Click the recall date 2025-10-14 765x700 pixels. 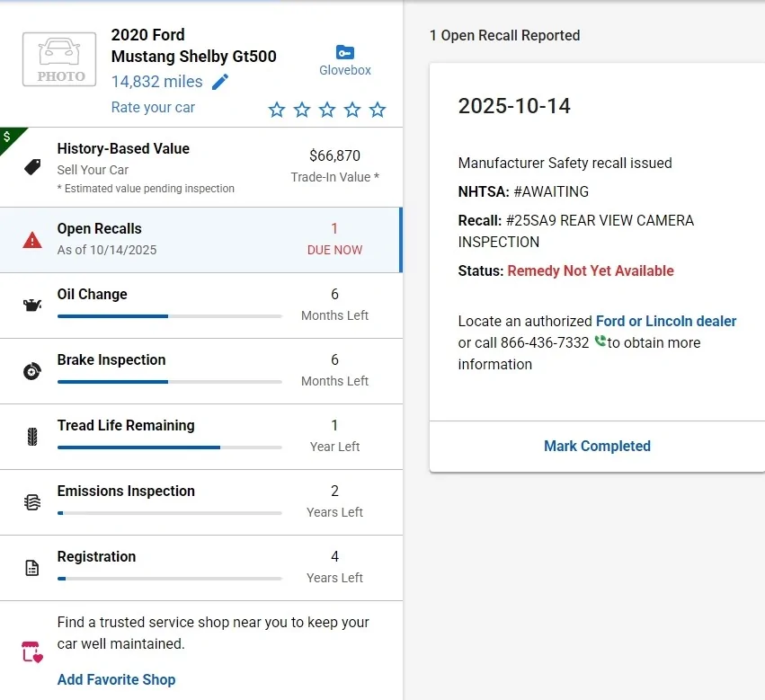tap(514, 106)
